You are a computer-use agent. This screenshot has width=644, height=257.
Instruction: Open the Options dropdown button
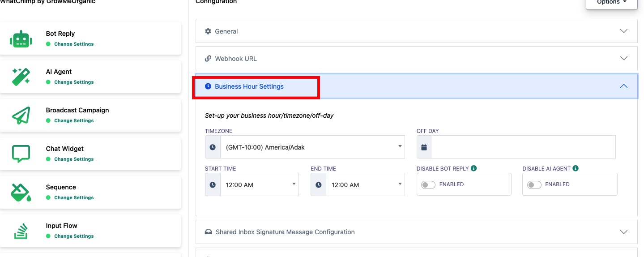[x=611, y=4]
